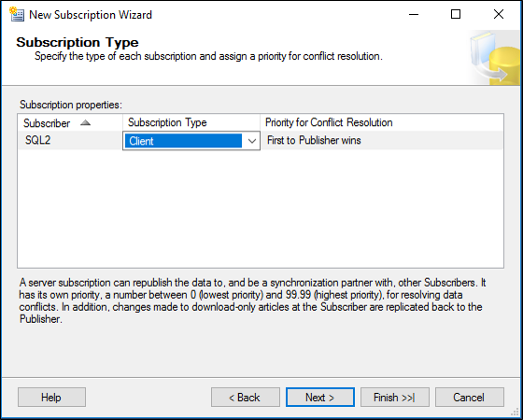Open the Subscription Type dropdown arrow

point(252,141)
